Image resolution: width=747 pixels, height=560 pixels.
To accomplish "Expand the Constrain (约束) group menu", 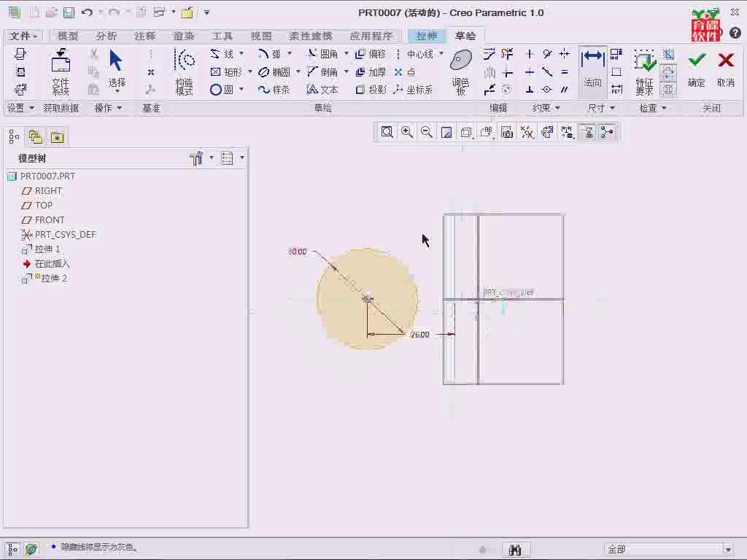I will [x=546, y=108].
